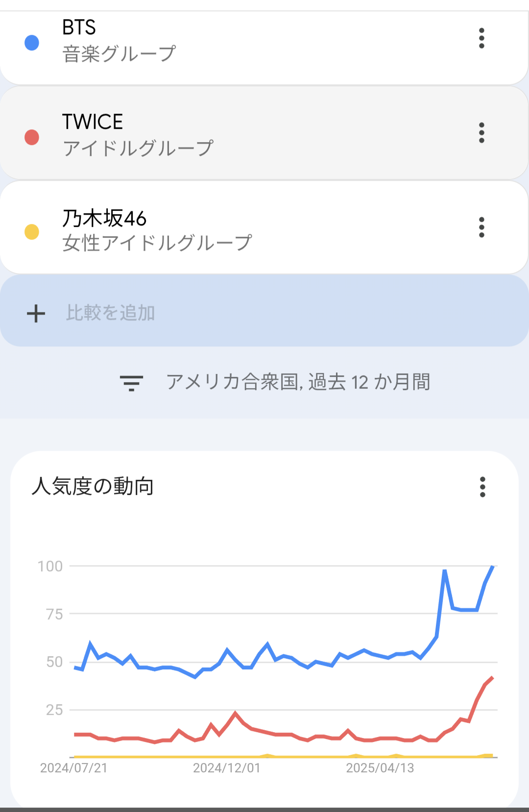Open the 人気度の動向 chart options menu
This screenshot has height=812, width=529.
(x=482, y=487)
